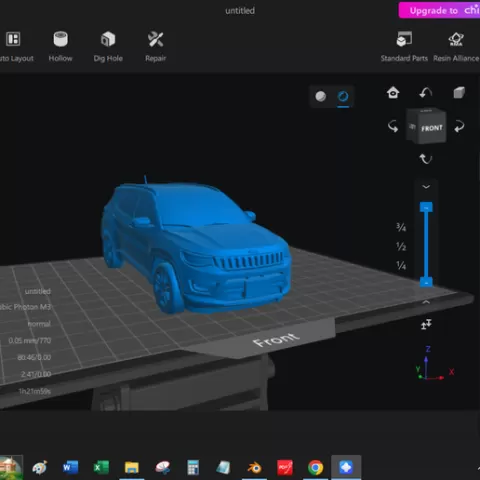
Task: Click chevron up below layer slider
Action: [x=426, y=302]
